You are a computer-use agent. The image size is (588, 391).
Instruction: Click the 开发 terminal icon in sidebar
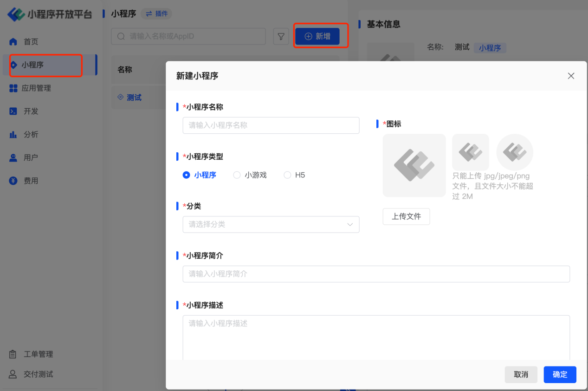tap(13, 111)
